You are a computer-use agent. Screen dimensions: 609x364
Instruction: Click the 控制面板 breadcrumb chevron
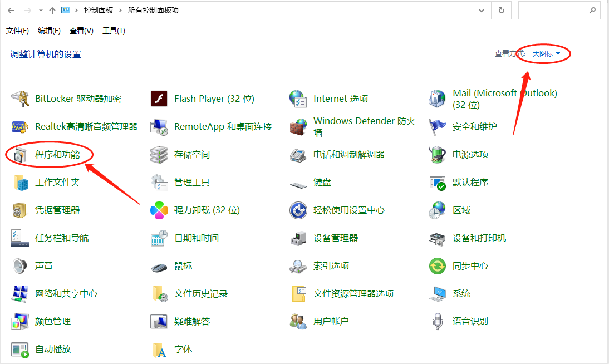(120, 11)
